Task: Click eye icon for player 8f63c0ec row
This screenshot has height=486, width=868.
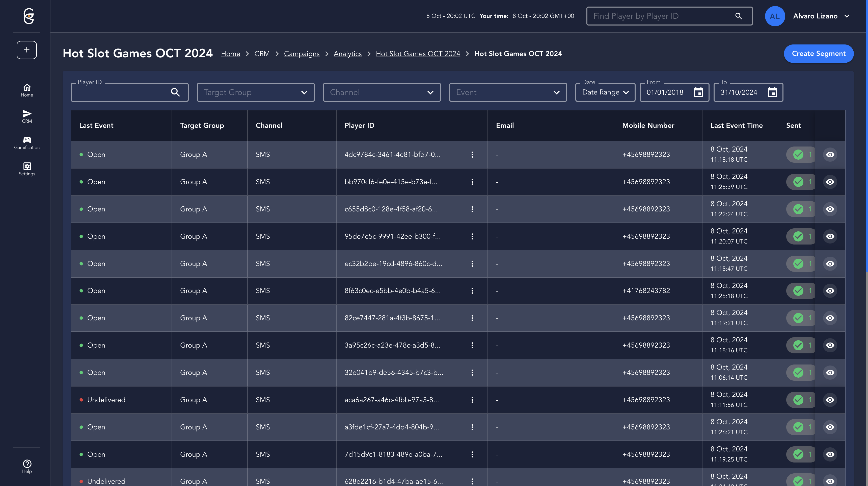Action: [x=830, y=291]
